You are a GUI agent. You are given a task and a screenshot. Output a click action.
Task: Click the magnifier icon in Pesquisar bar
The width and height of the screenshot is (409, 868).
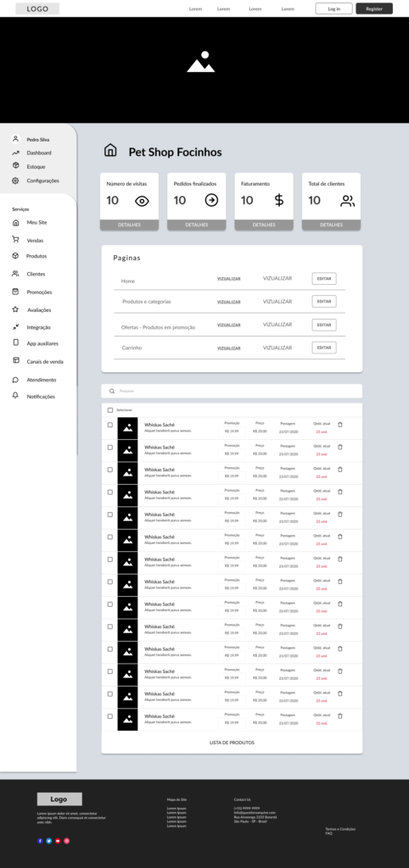[112, 391]
